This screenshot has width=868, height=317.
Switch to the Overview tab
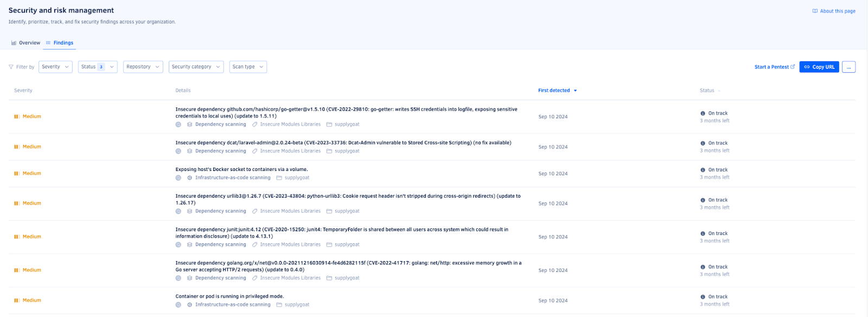pyautogui.click(x=25, y=43)
